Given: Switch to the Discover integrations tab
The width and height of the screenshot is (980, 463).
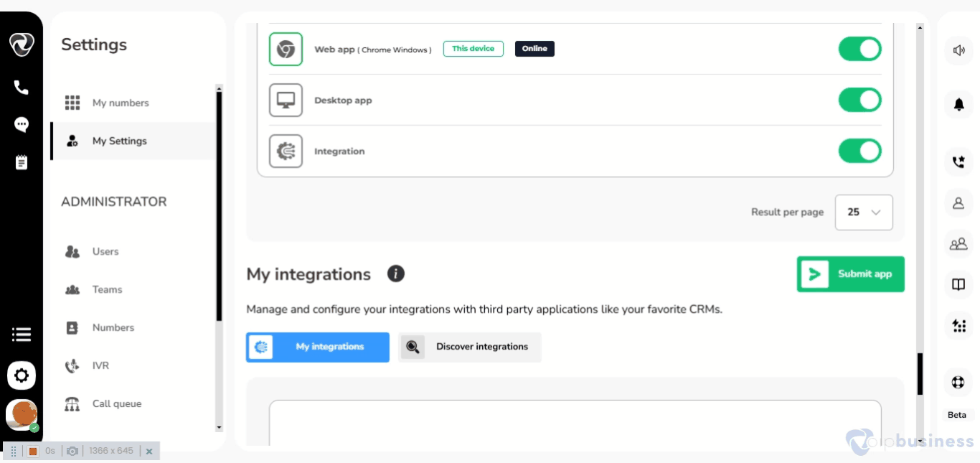Looking at the screenshot, I should pos(470,347).
